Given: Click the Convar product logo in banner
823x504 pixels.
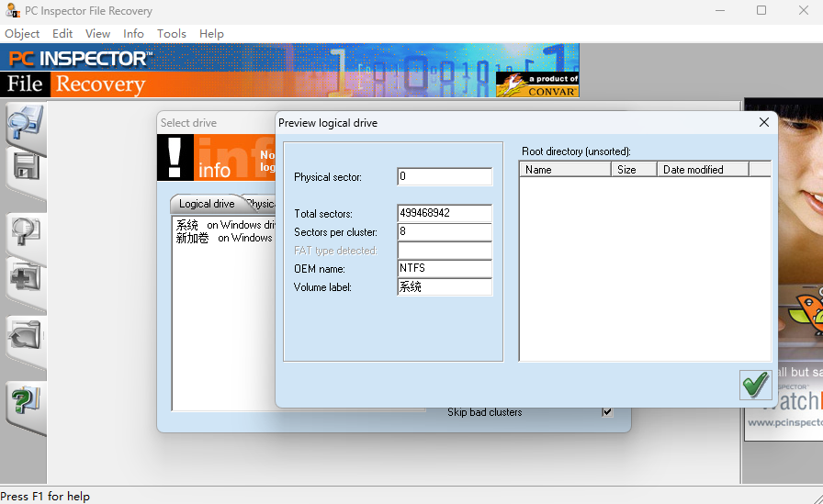Looking at the screenshot, I should pos(537,84).
